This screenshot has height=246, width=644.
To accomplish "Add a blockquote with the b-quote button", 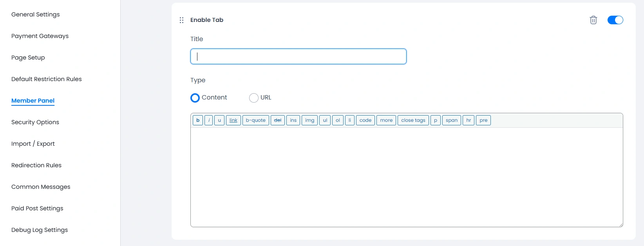I will tap(255, 120).
